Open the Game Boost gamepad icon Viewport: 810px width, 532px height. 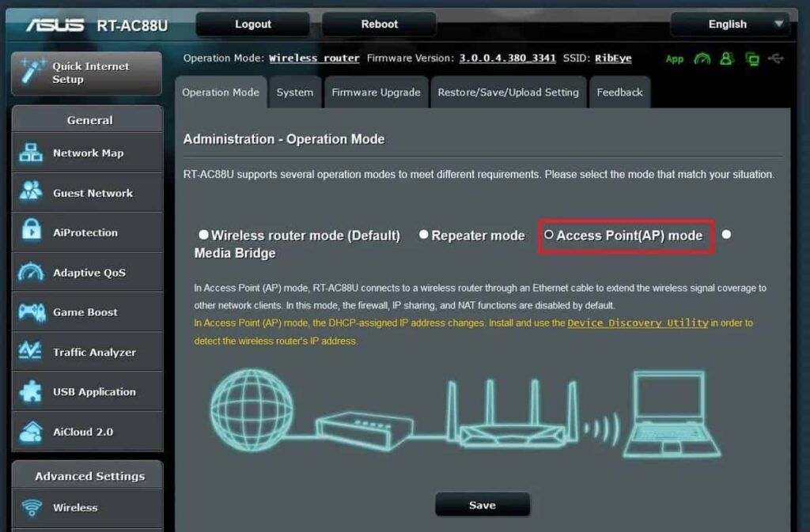(31, 312)
